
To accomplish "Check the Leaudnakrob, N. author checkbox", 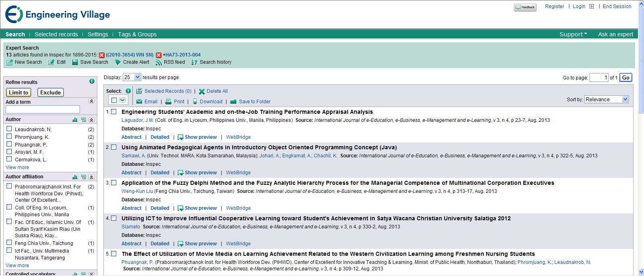I will point(9,129).
